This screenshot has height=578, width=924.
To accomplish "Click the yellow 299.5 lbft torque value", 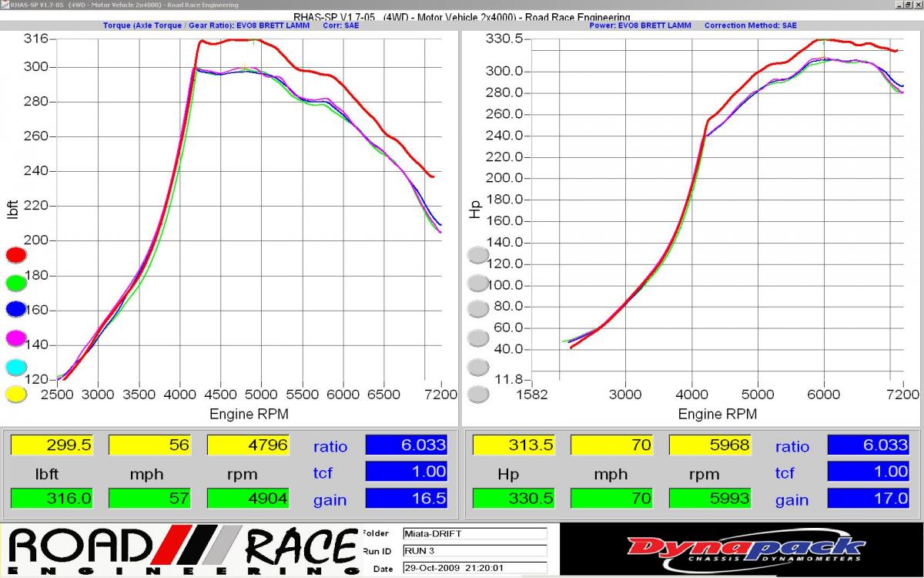I will click(52, 445).
